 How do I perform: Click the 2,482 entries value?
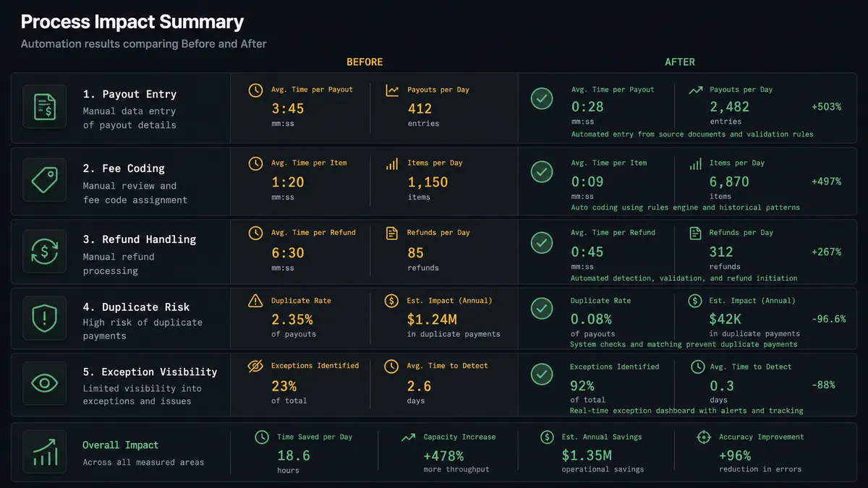730,107
